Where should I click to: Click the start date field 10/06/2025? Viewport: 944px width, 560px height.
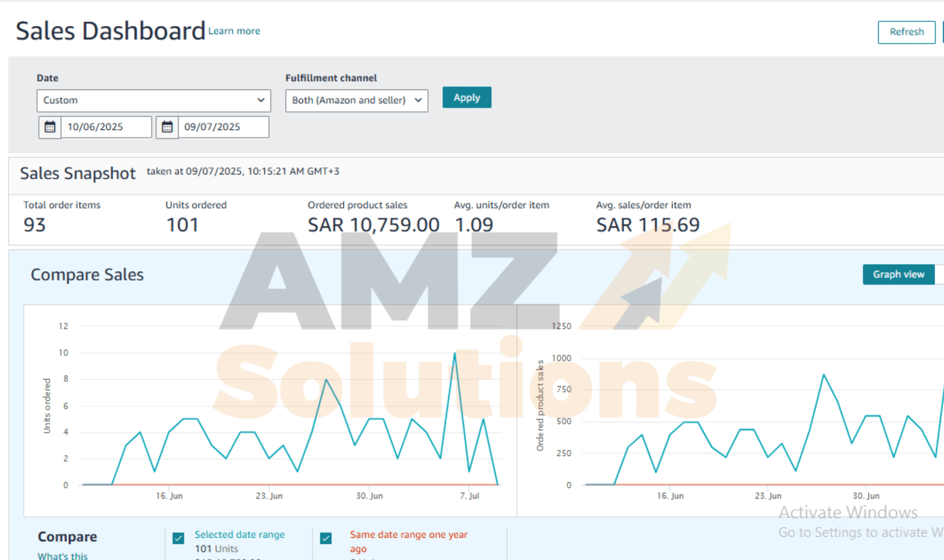coord(106,127)
